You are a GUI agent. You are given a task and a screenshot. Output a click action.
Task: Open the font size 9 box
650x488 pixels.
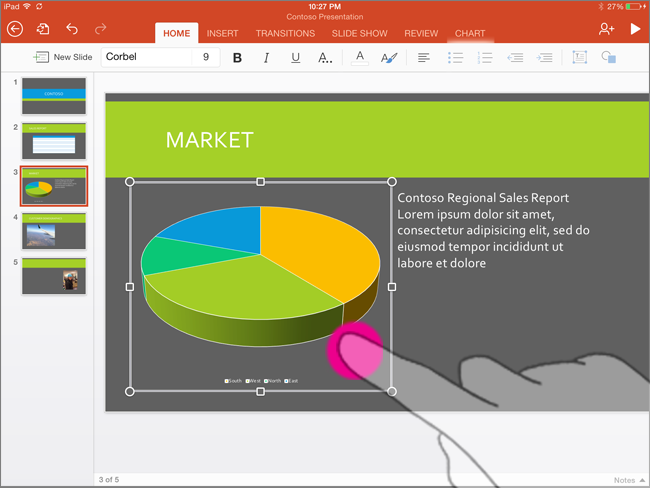[x=206, y=57]
